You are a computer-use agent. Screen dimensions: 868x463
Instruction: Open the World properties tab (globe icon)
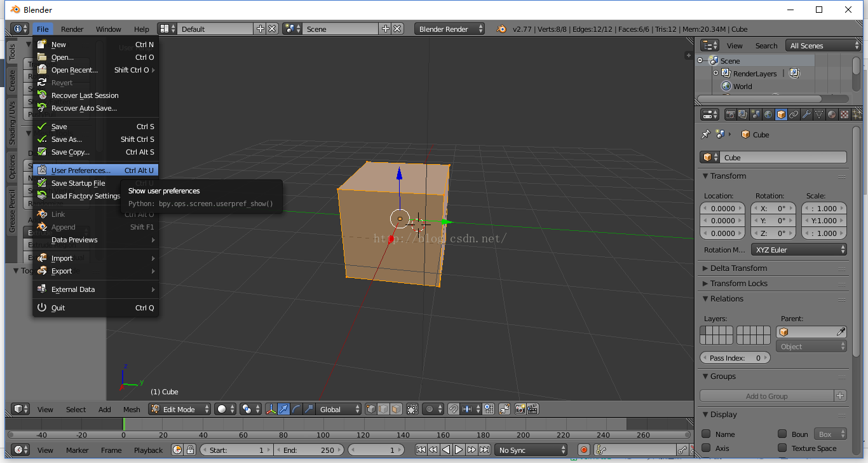tap(768, 114)
